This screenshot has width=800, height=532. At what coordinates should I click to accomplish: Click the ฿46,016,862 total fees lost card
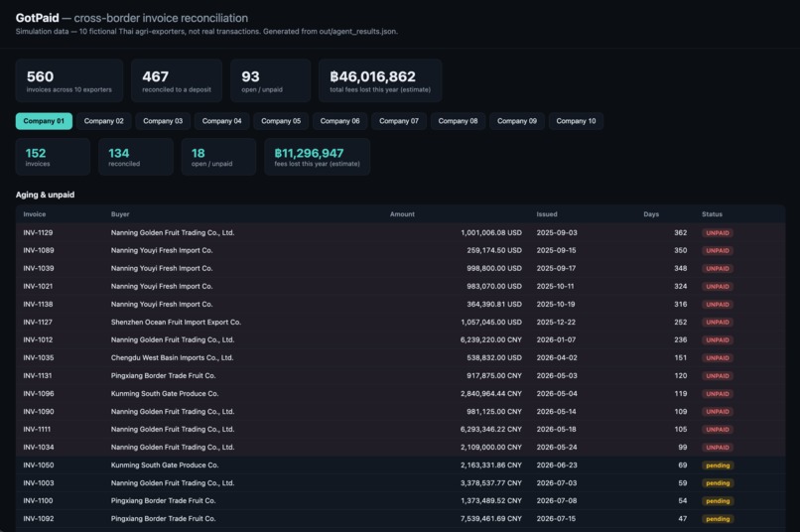click(x=380, y=80)
